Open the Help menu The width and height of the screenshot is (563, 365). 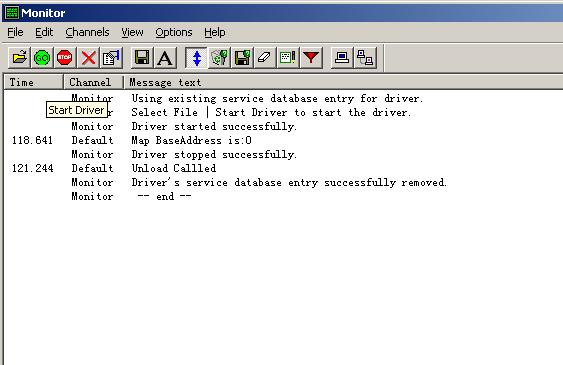(x=215, y=32)
